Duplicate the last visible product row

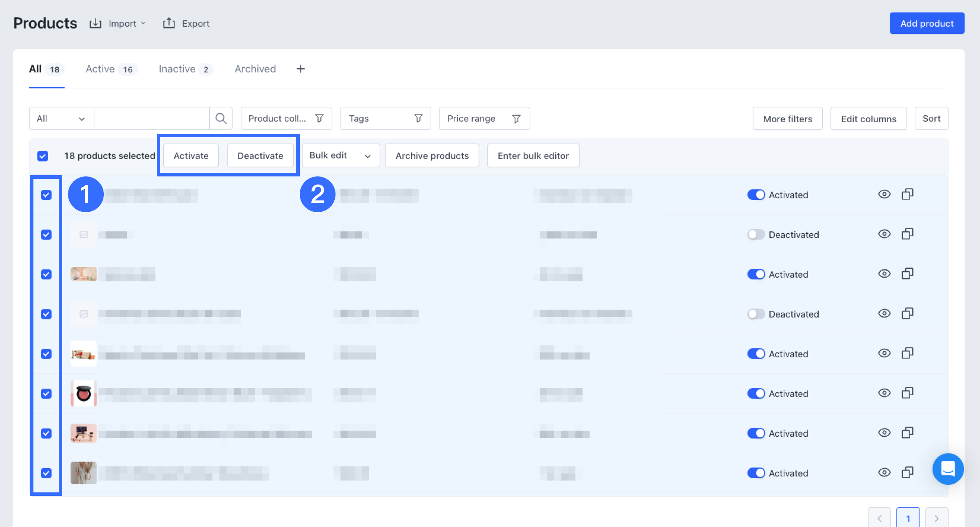point(907,472)
